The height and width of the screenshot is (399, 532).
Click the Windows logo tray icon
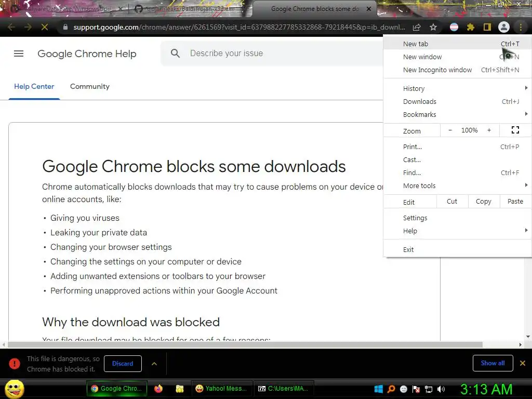378,389
